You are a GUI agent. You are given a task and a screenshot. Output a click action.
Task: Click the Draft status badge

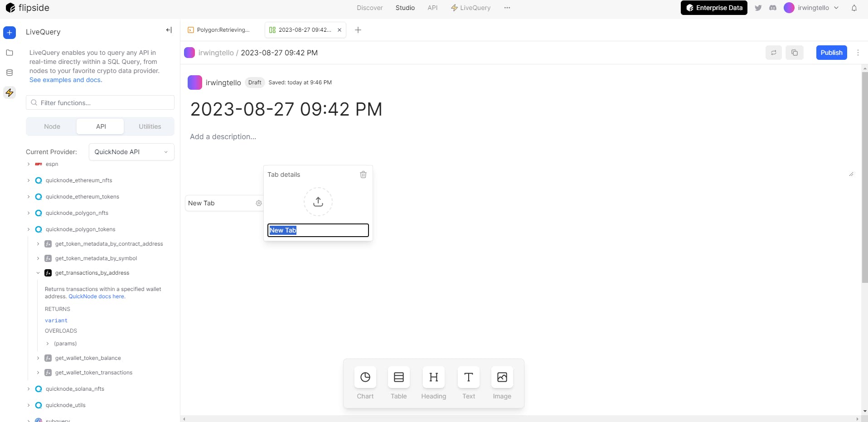pos(255,82)
